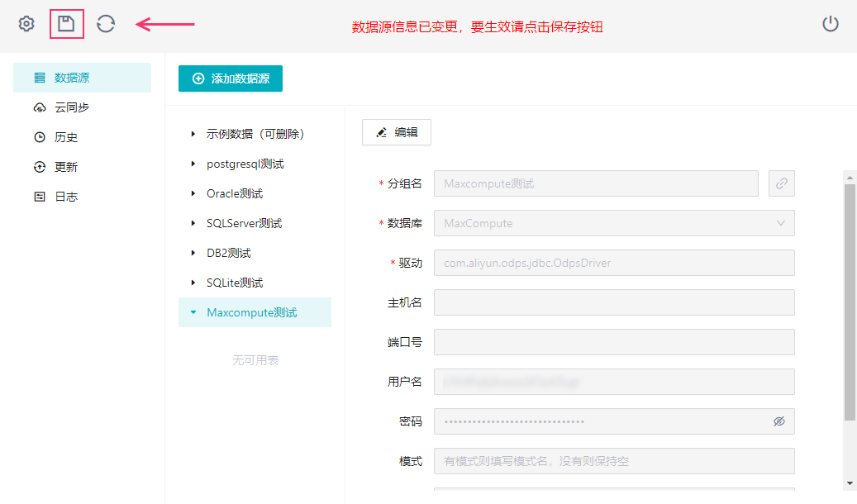
Task: Click the 主机名 input field
Action: click(x=614, y=302)
